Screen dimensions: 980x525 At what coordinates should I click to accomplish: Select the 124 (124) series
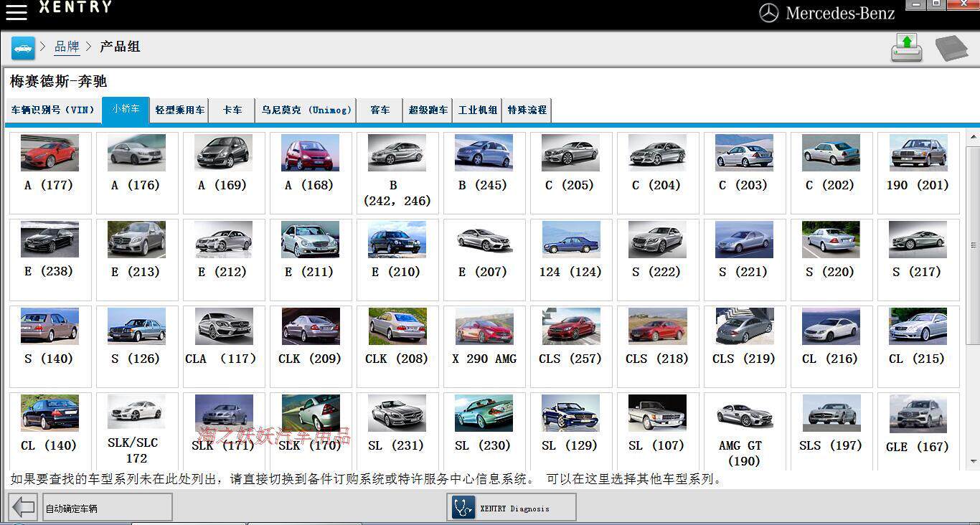tap(571, 260)
